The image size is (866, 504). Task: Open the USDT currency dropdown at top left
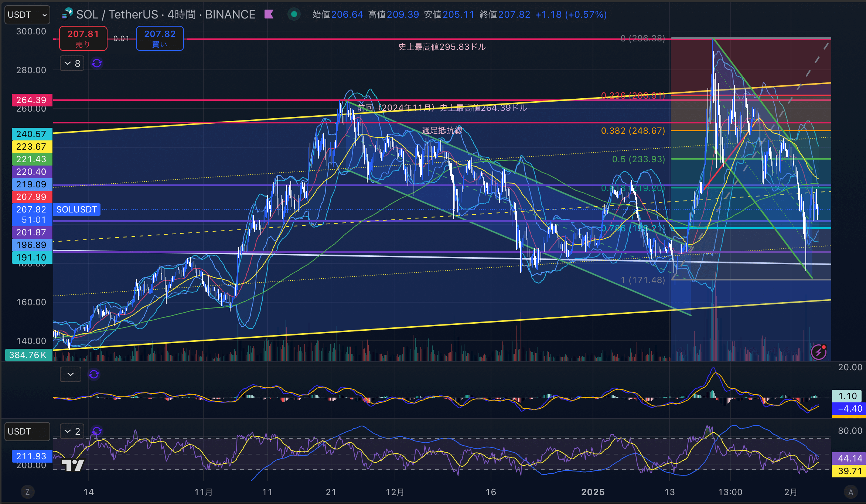(27, 15)
